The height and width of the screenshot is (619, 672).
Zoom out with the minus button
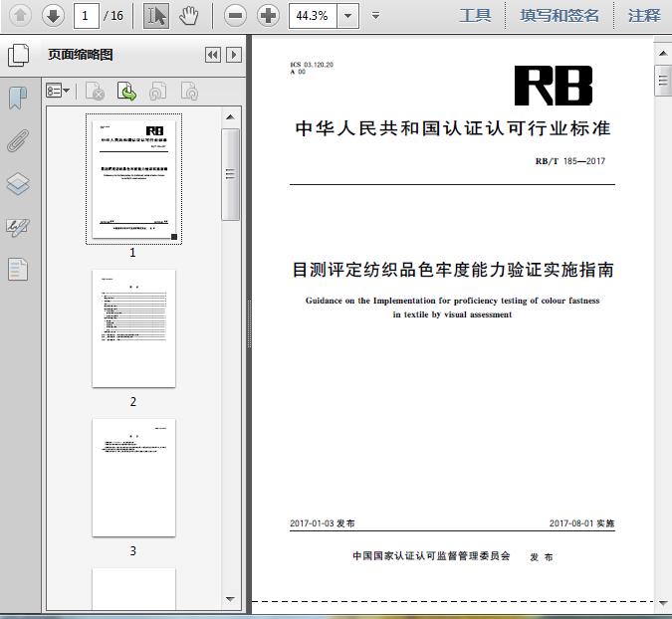pos(235,15)
